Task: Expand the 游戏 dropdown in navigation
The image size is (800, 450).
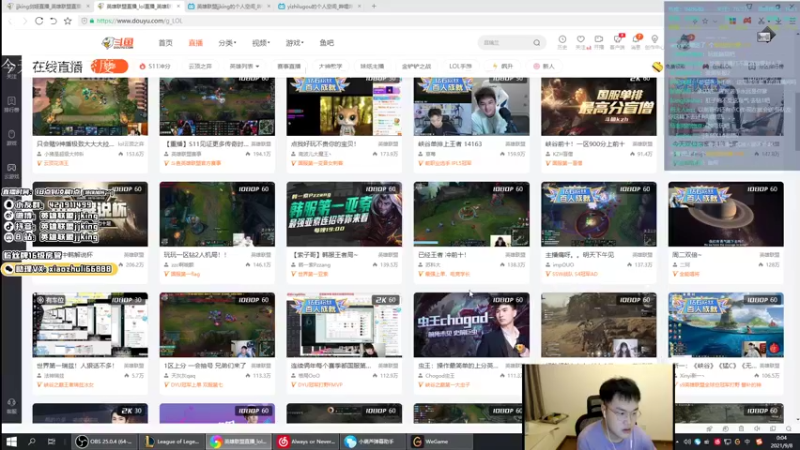Action: pos(294,43)
